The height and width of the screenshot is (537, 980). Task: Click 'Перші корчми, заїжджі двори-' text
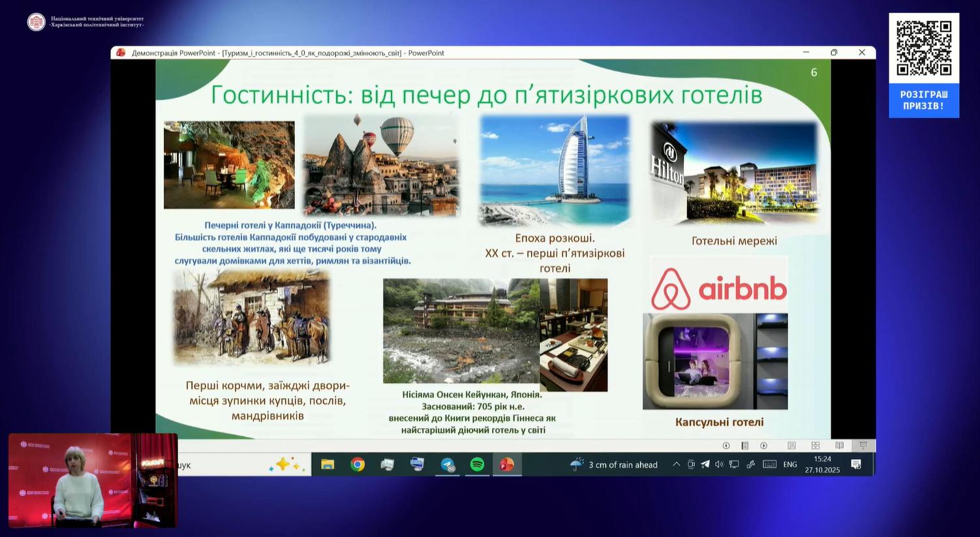pyautogui.click(x=268, y=386)
